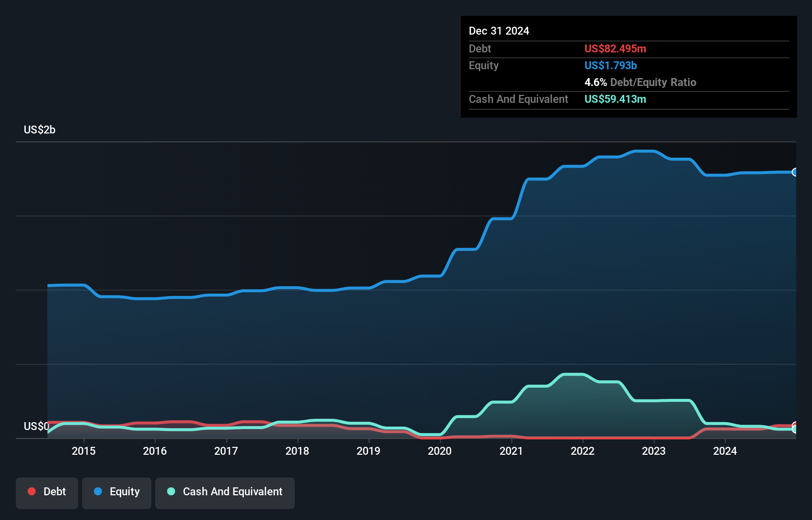Click the Dec 31 2024 tooltip date
The height and width of the screenshot is (520, 812).
point(499,31)
